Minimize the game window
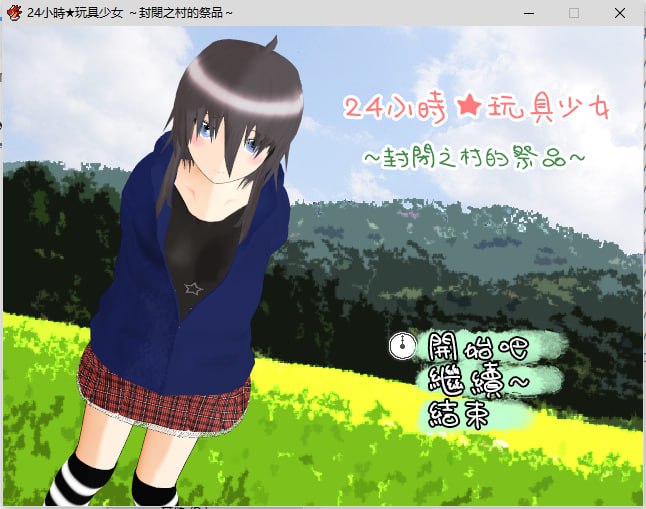646x509 pixels. pos(528,12)
